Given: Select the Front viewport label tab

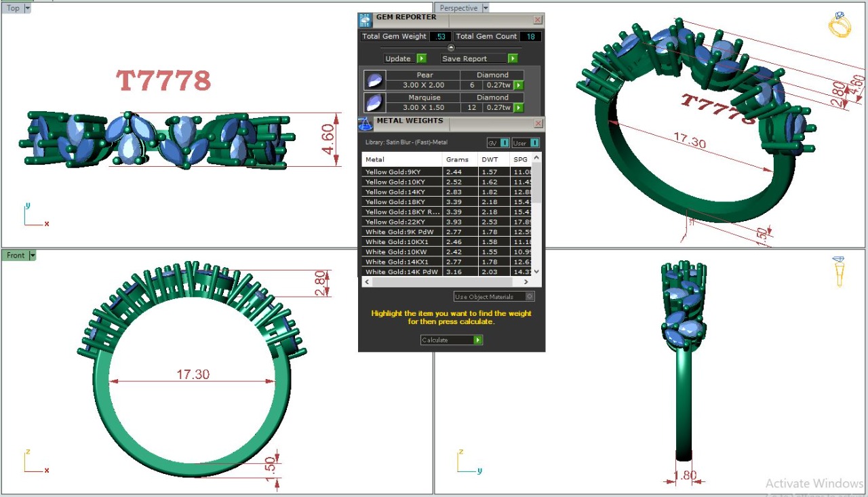Looking at the screenshot, I should point(15,256).
